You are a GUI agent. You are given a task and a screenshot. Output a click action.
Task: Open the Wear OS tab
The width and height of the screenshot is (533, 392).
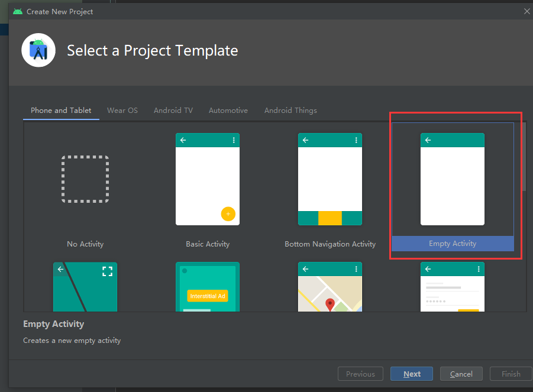(122, 111)
